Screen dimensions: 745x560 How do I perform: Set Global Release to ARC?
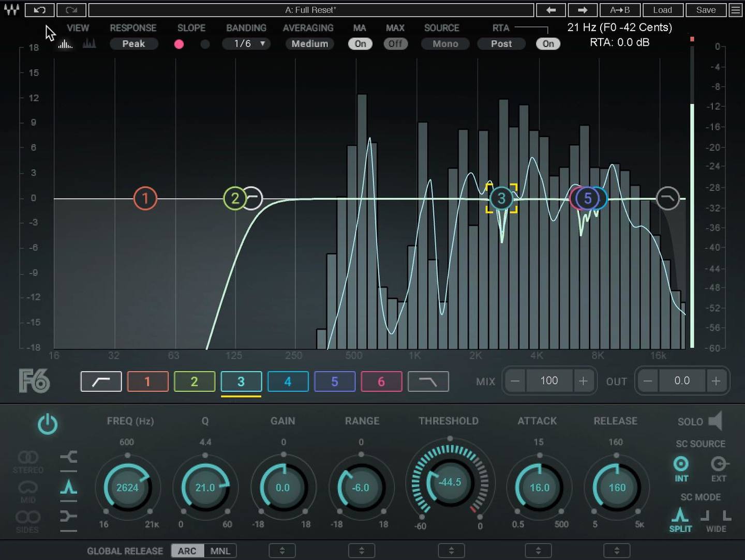pos(187,551)
